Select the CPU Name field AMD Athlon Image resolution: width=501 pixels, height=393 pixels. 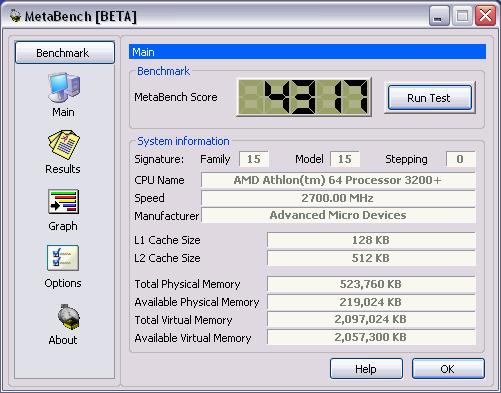338,180
